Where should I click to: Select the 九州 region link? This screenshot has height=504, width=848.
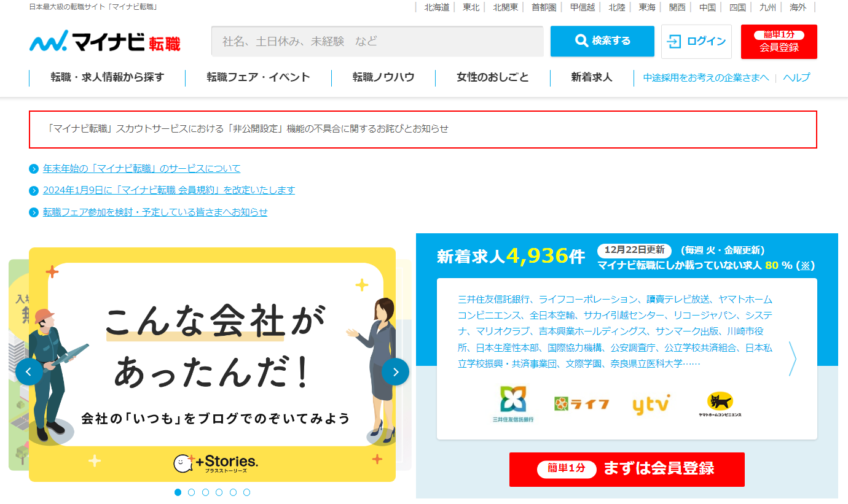pos(768,7)
